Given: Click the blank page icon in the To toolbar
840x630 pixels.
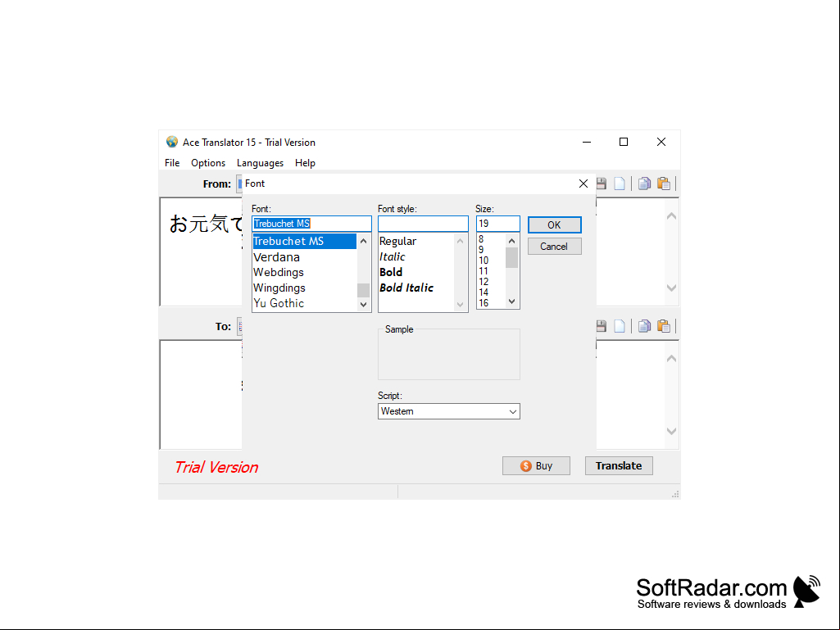Looking at the screenshot, I should (x=620, y=326).
